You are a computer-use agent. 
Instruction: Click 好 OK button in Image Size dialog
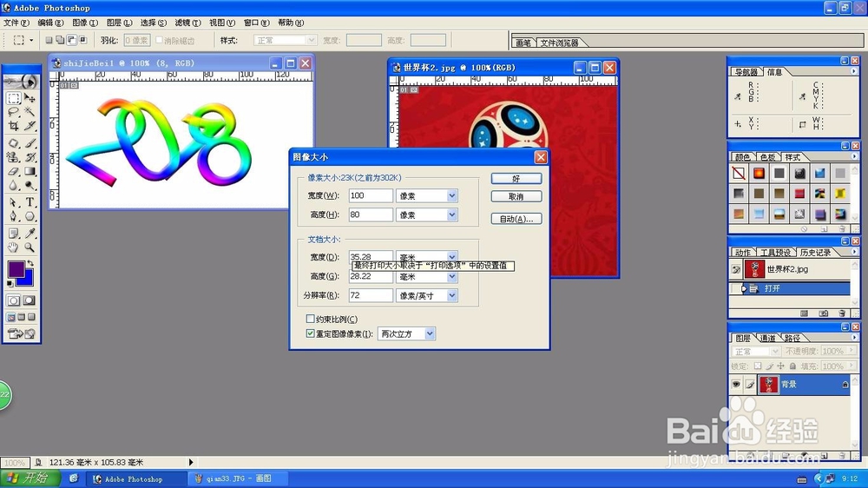click(x=516, y=178)
